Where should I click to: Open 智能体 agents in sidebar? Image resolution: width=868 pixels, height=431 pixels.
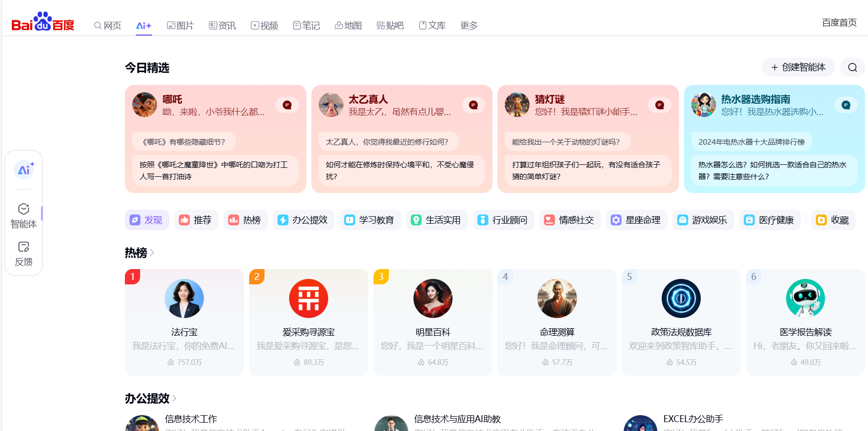[24, 216]
